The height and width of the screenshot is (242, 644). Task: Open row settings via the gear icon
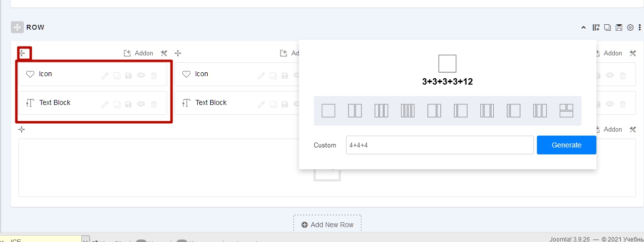coord(631,28)
